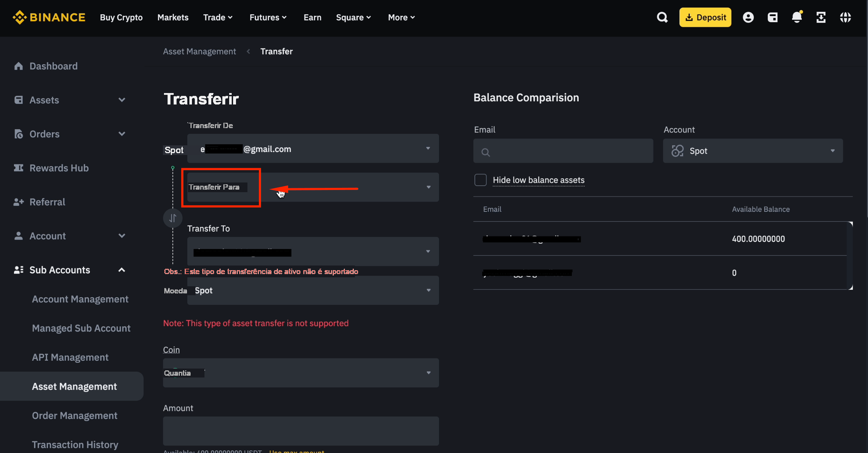Click the swap transfer direction button
Viewport: 868px width, 453px height.
pyautogui.click(x=173, y=218)
